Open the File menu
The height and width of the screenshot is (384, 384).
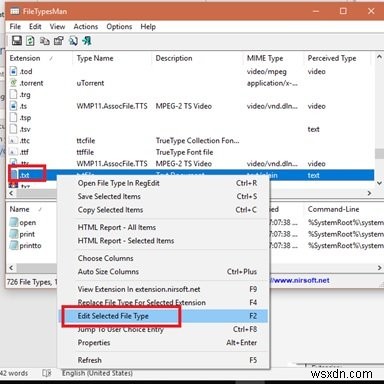click(15, 26)
